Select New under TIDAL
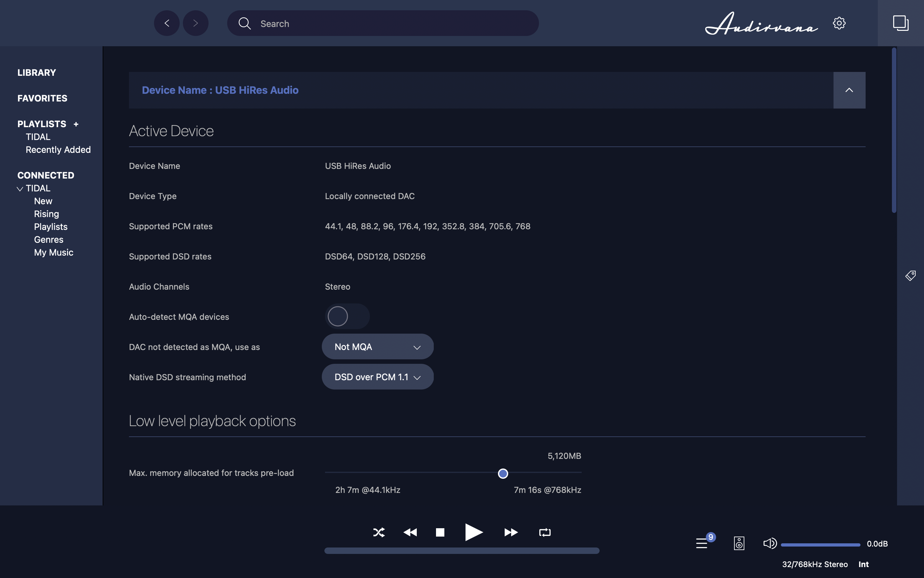 (x=43, y=201)
